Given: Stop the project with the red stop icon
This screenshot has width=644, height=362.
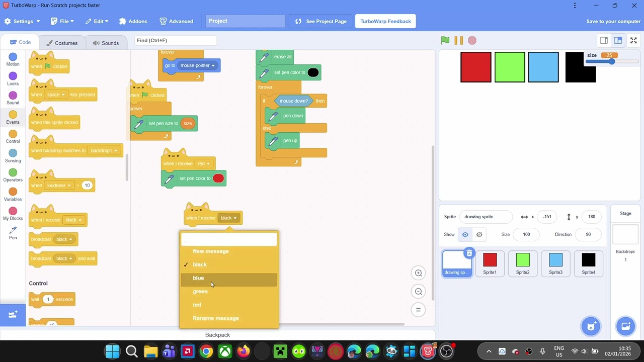Looking at the screenshot, I should [472, 40].
